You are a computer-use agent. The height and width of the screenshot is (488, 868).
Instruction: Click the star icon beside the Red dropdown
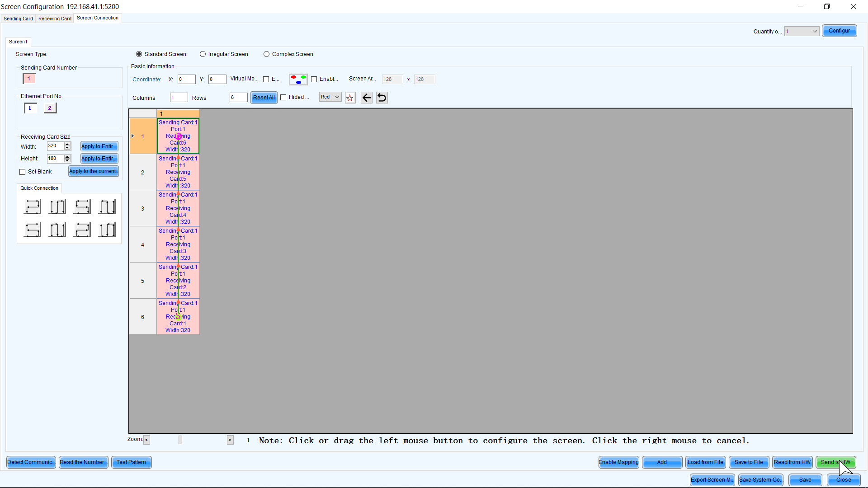tap(350, 98)
